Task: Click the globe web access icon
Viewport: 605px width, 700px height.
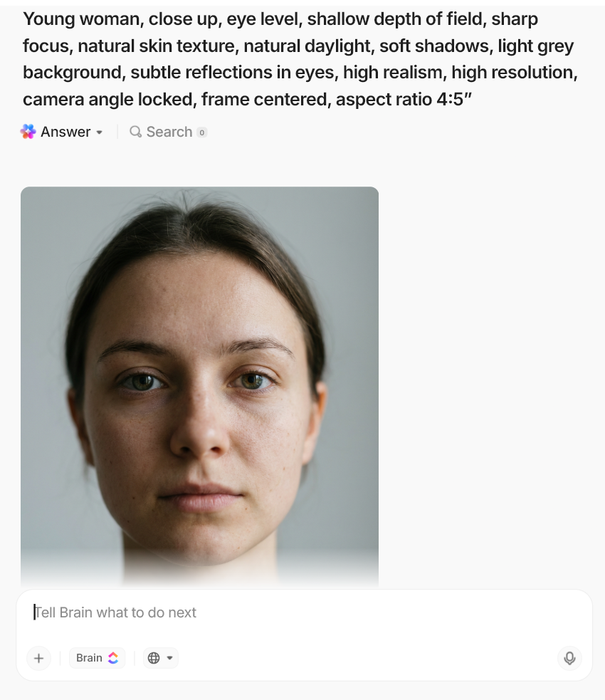Action: click(x=154, y=658)
